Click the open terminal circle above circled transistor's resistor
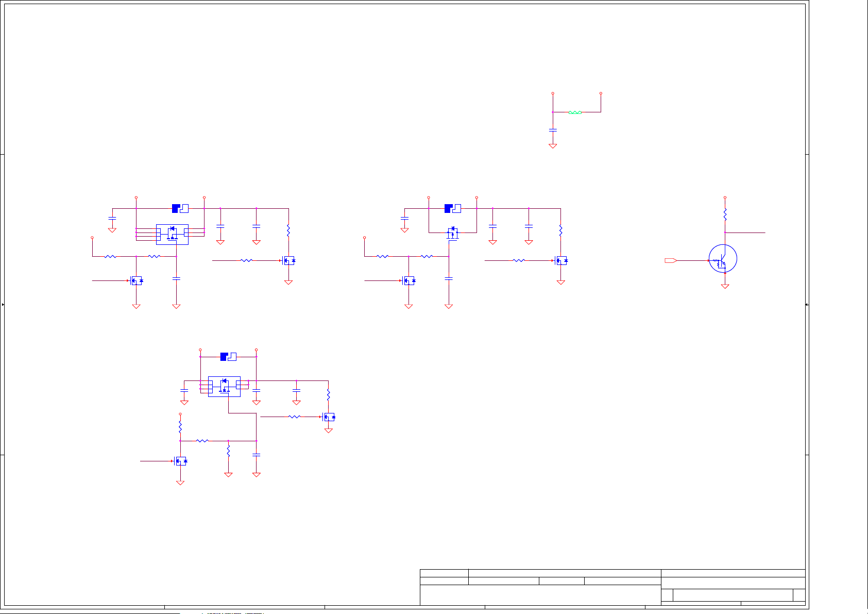Screen dimensions: 868x614 (725, 197)
